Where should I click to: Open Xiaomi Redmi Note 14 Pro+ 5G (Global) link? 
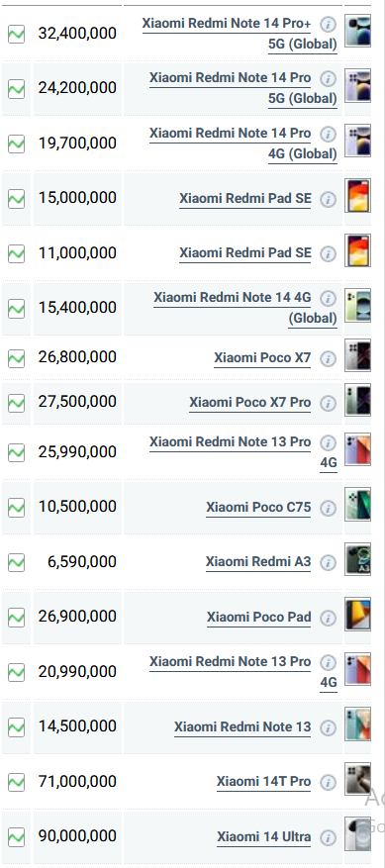[240, 34]
